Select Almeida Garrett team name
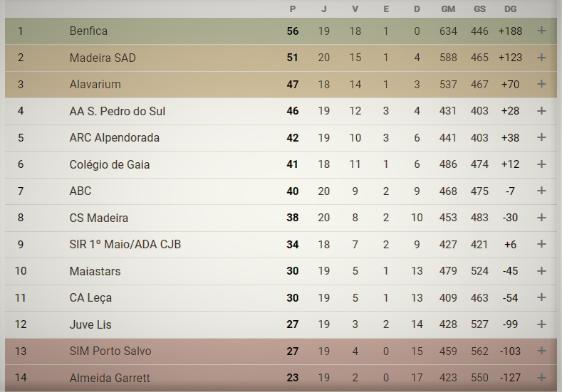562x392 pixels. [x=110, y=378]
